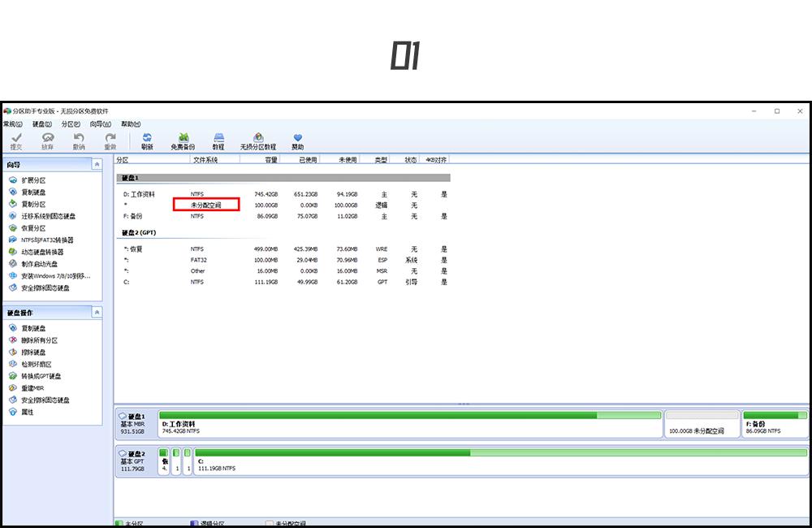This screenshot has width=812, height=528.
Task: Open disk 属性 (Properties)
Action: coord(22,412)
